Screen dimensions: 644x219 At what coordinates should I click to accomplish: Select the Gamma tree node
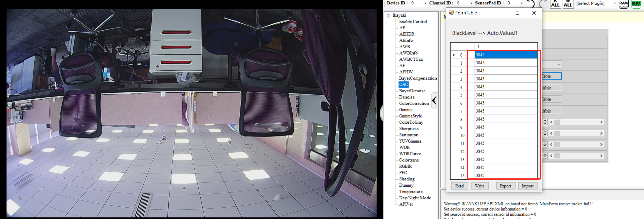click(x=405, y=110)
